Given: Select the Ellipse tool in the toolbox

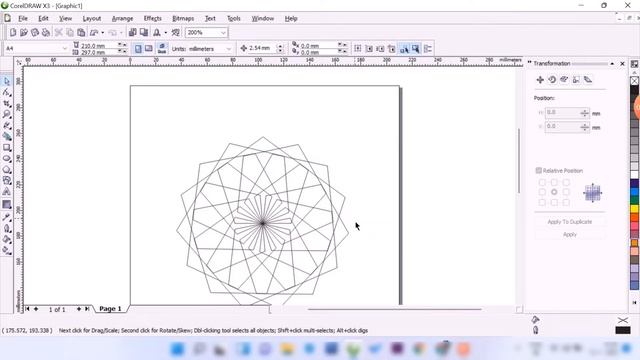Looking at the screenshot, I should tap(7, 158).
